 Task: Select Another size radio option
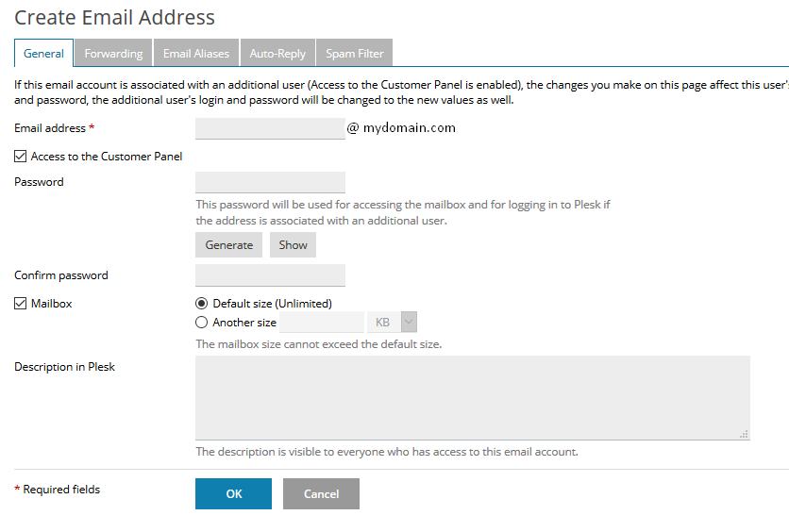(201, 323)
